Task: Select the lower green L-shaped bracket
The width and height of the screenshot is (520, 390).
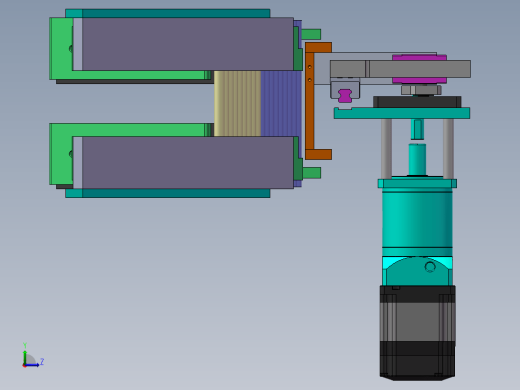Action: (61, 153)
